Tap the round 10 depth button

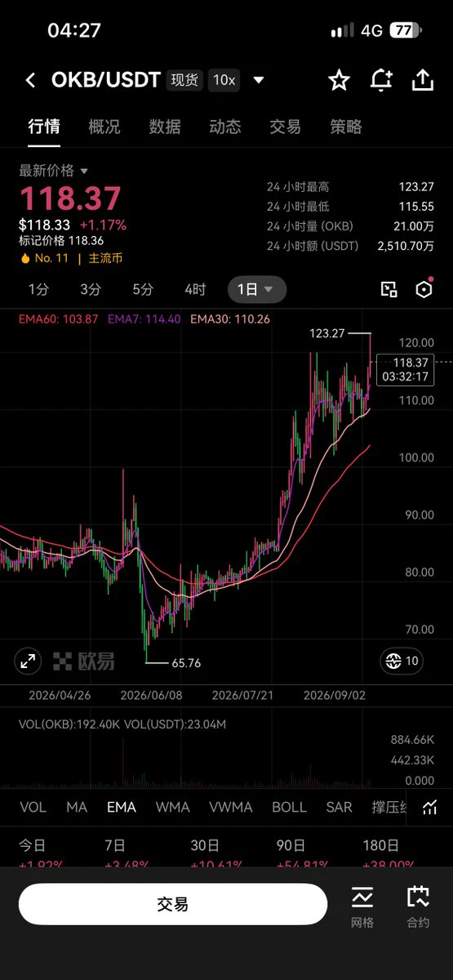(402, 661)
